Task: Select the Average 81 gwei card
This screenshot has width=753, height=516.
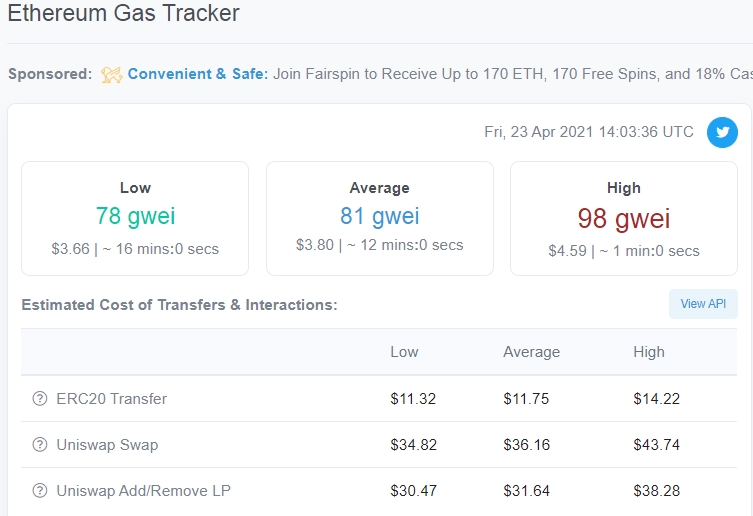Action: click(379, 218)
